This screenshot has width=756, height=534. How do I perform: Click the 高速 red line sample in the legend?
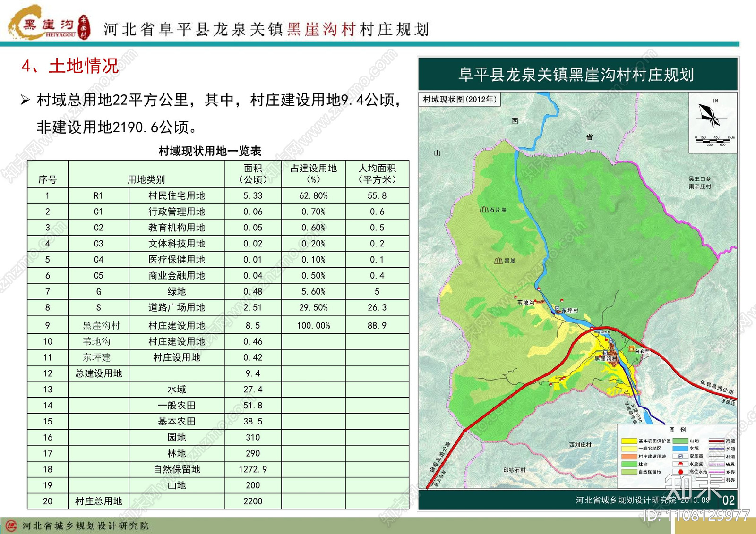pyautogui.click(x=716, y=441)
